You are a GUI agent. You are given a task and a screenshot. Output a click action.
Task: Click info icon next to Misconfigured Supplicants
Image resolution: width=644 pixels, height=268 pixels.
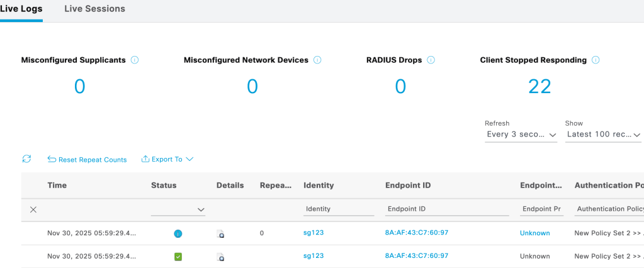click(135, 60)
